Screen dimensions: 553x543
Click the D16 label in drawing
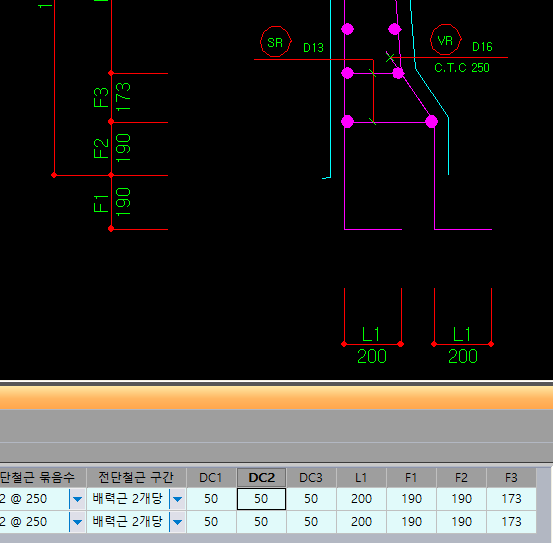coord(482,47)
